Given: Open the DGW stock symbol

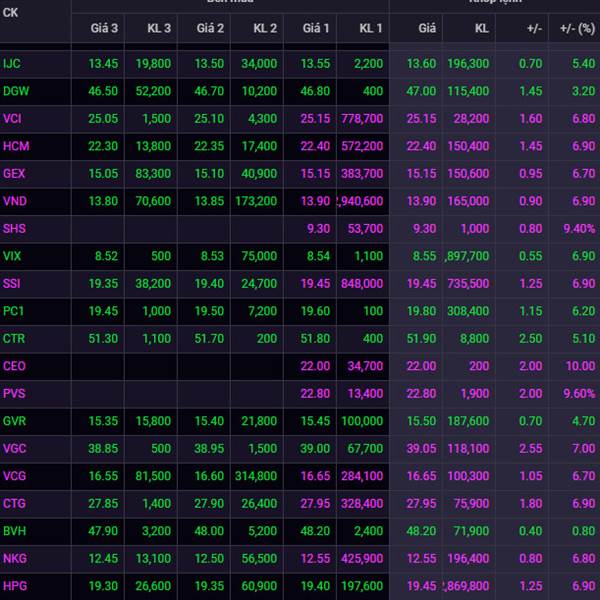Looking at the screenshot, I should pyautogui.click(x=16, y=91).
